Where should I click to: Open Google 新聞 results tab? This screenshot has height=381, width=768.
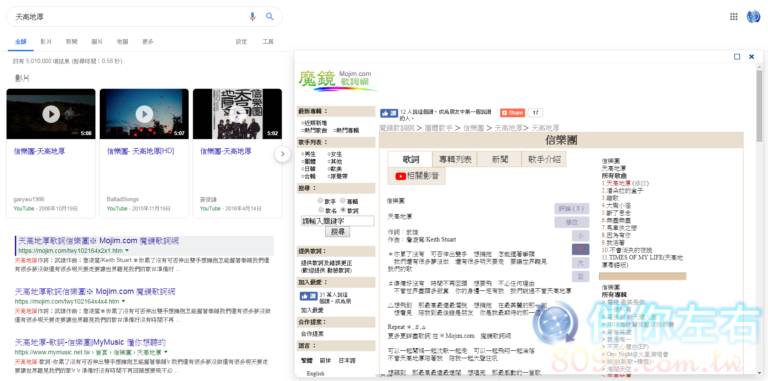pos(72,42)
